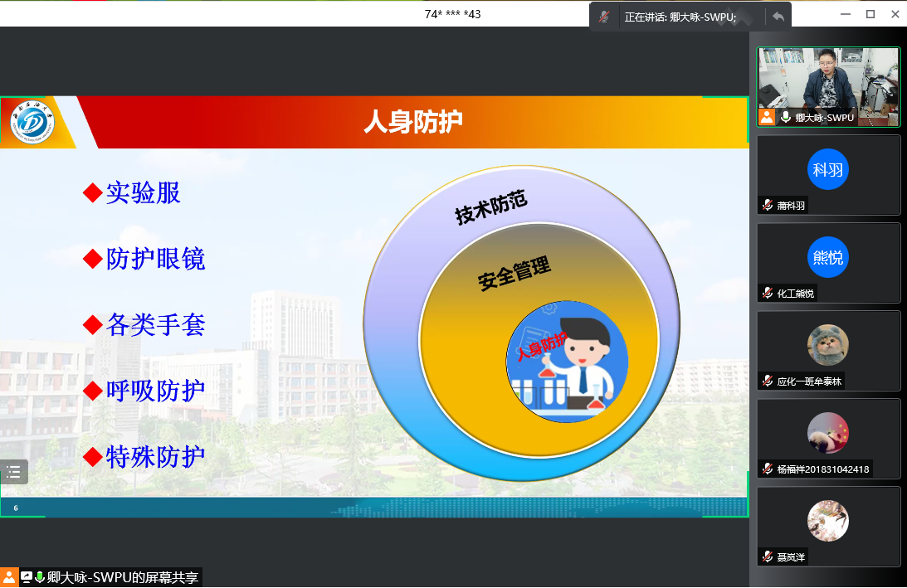Click the 熊悦 blue avatar
Screen dimensions: 907x588
[828, 257]
